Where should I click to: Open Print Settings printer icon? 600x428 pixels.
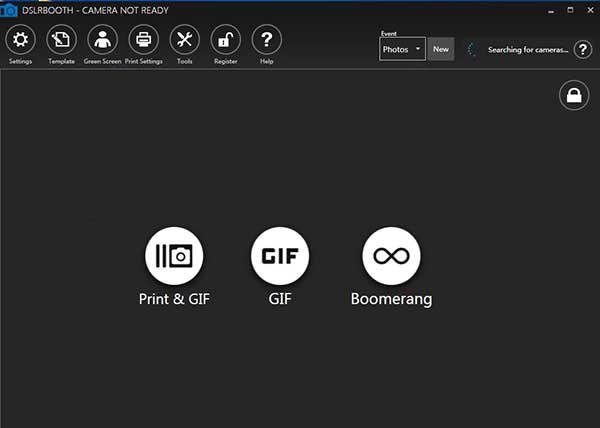[x=143, y=39]
